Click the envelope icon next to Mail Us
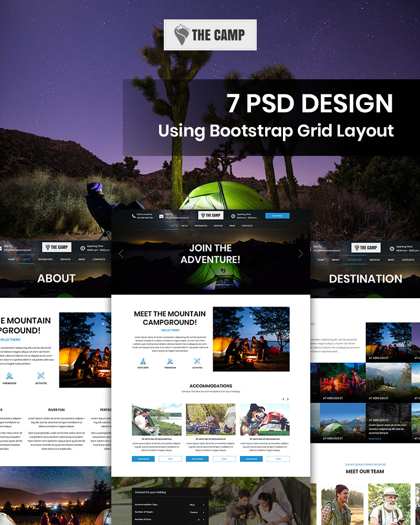Image resolution: width=420 pixels, height=525 pixels. 161,216
